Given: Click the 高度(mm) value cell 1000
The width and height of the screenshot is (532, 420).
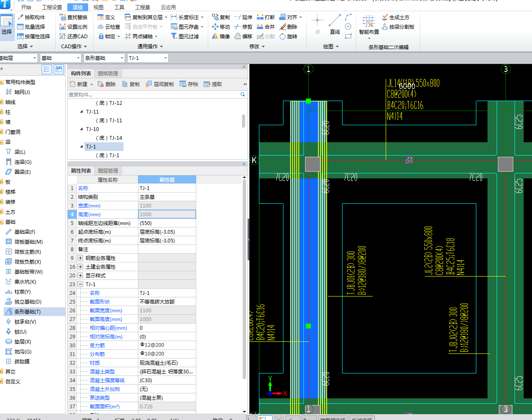Looking at the screenshot, I should click(167, 214).
